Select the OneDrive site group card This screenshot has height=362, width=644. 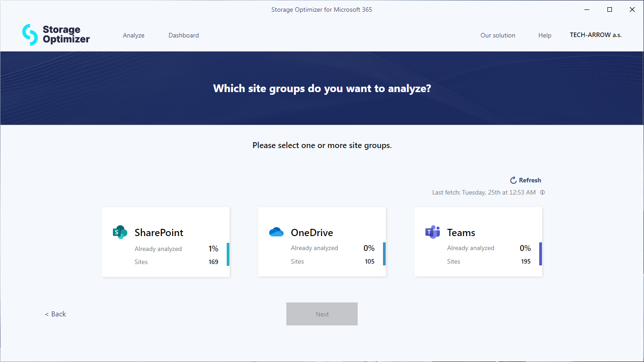click(x=322, y=242)
